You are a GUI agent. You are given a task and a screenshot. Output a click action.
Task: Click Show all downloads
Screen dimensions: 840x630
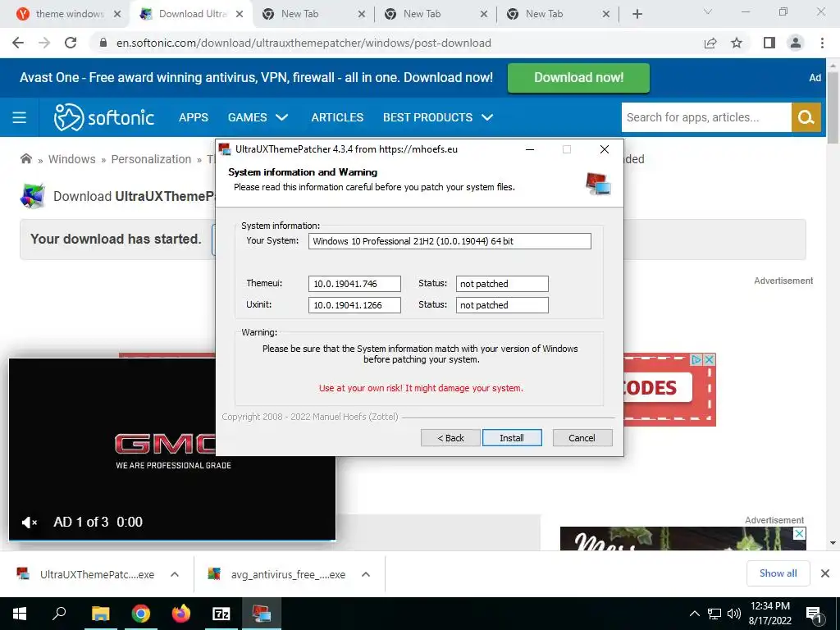pyautogui.click(x=778, y=573)
